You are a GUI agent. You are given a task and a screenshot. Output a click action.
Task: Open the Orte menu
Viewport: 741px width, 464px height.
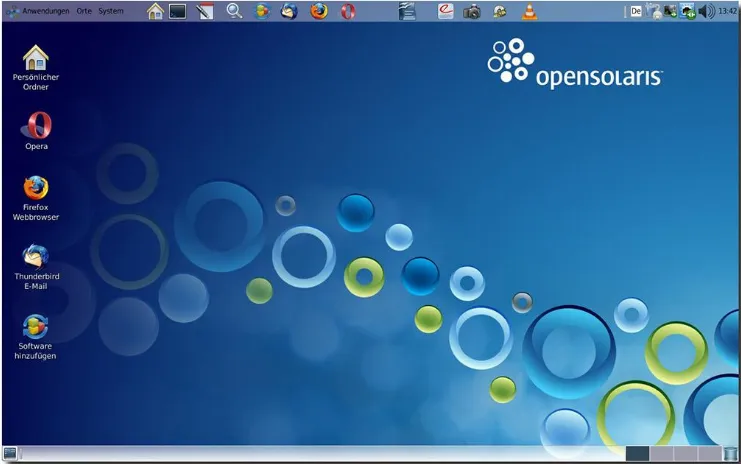[x=84, y=11]
